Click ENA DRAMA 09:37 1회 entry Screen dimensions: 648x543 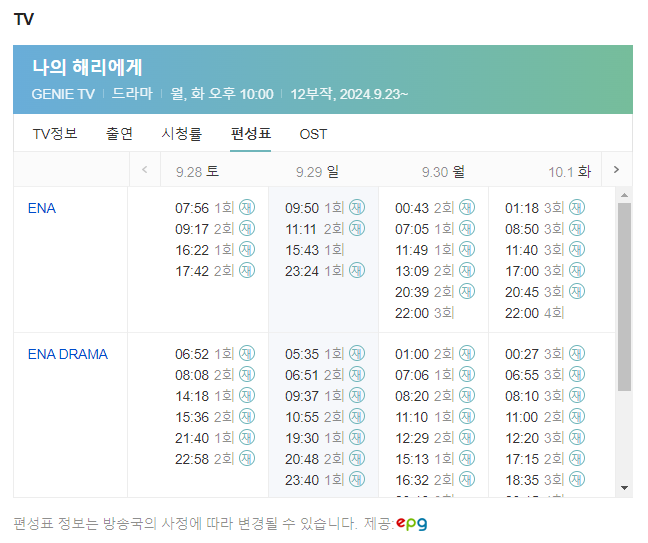(x=325, y=396)
